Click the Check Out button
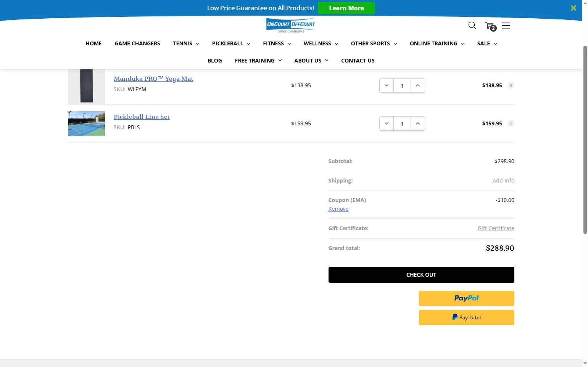Screen dimensions: 588x367 (x=421, y=275)
